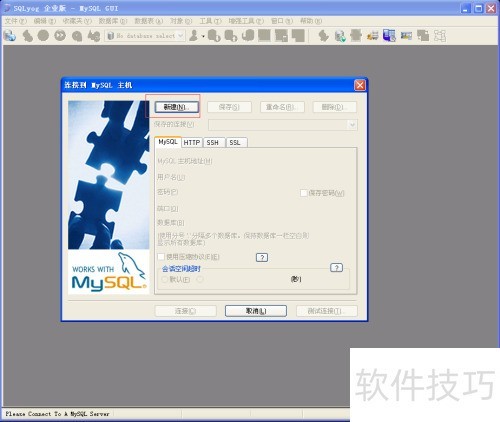Image resolution: width=500 pixels, height=422 pixels.
Task: Click the 测试连接 Test Connection button
Action: (327, 311)
